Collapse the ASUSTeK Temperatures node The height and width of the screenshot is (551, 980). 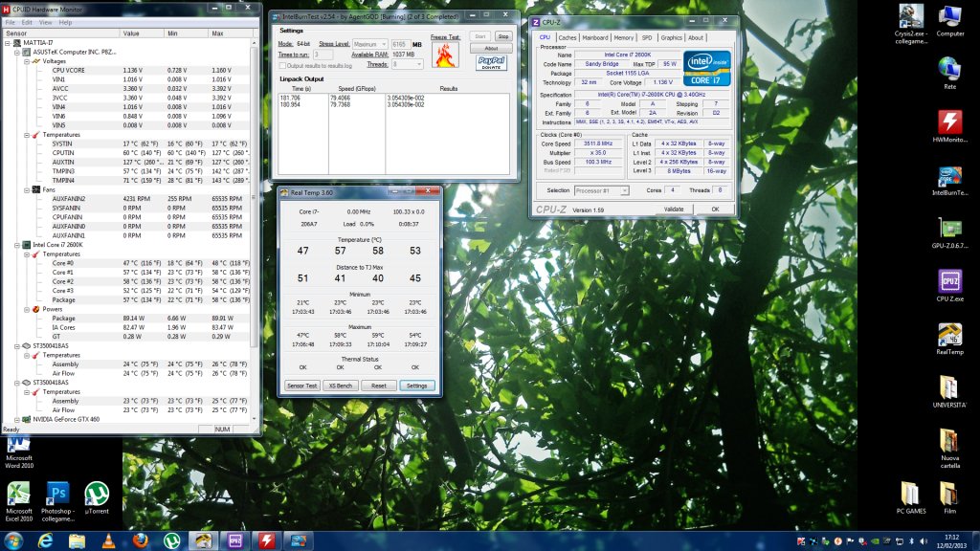(x=27, y=135)
